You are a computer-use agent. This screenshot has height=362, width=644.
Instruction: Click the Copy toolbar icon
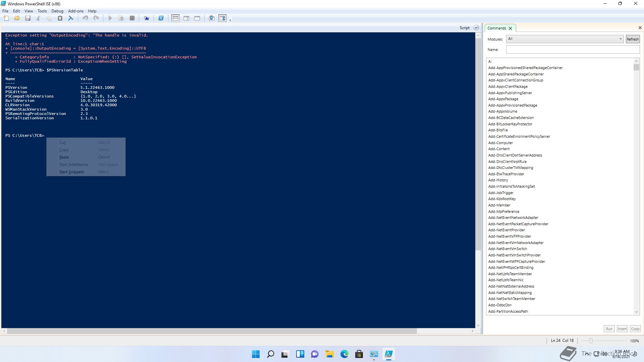click(49, 18)
